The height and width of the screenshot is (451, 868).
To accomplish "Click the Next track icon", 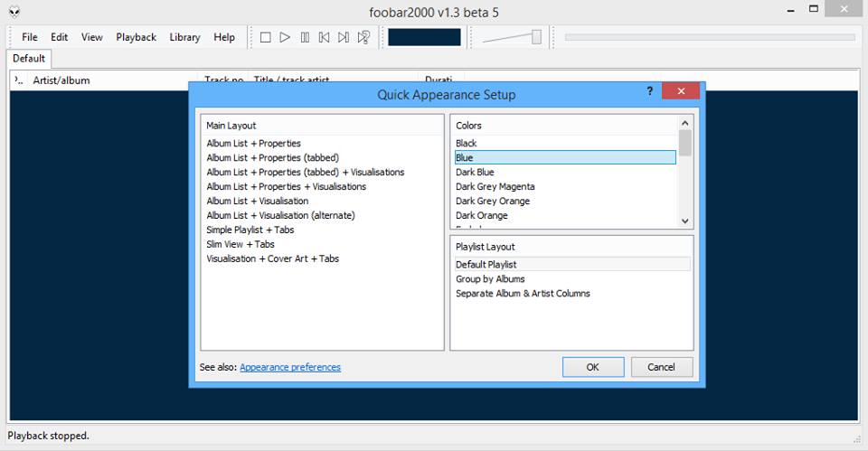I will (x=344, y=37).
